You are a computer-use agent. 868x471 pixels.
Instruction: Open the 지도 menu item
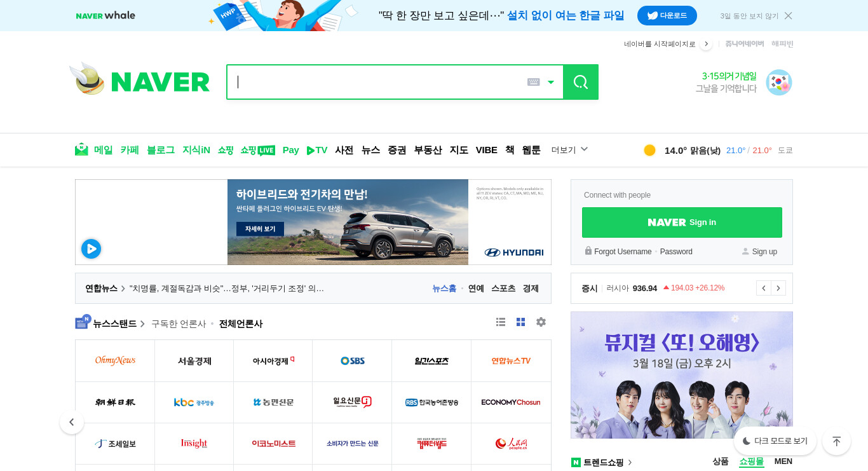click(x=459, y=150)
